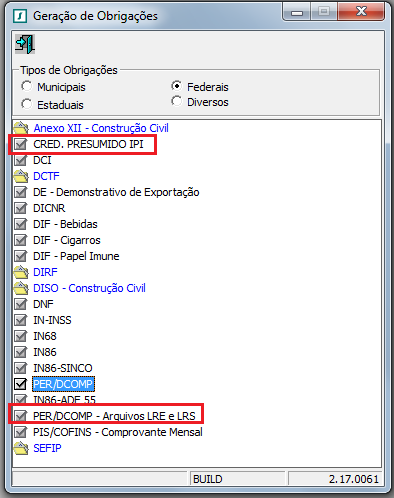Open the DISO - Construção Civil folder icon
This screenshot has height=498, width=394.
(21, 288)
